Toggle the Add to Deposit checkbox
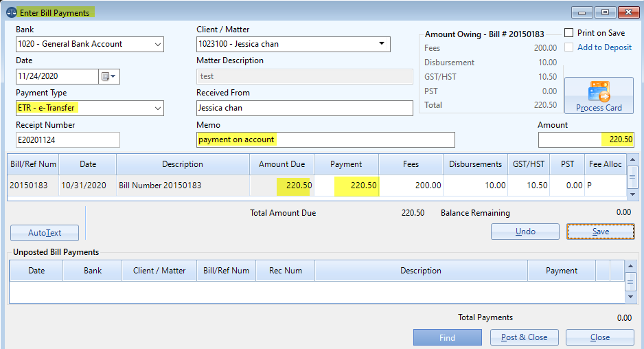The height and width of the screenshot is (349, 644). pyautogui.click(x=569, y=47)
